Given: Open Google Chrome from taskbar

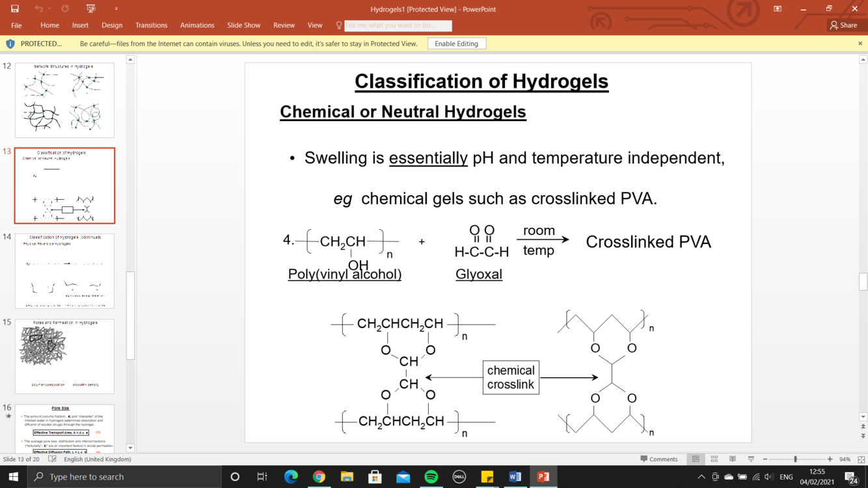Looking at the screenshot, I should [319, 477].
